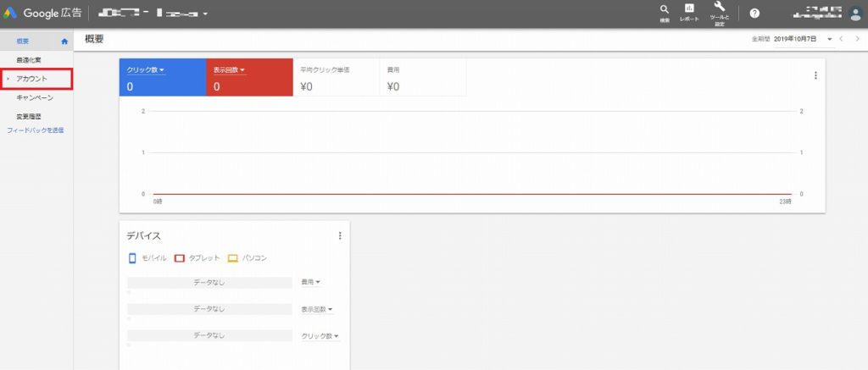Open the クリック数 metric dropdown in blue tile

pos(146,70)
